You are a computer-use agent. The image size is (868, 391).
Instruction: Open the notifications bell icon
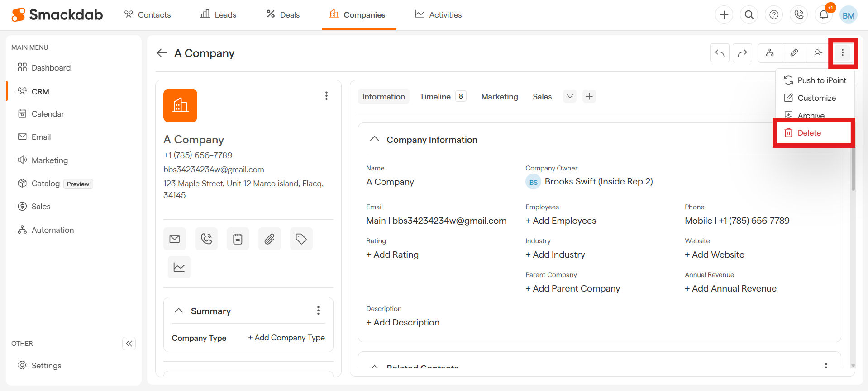point(824,15)
